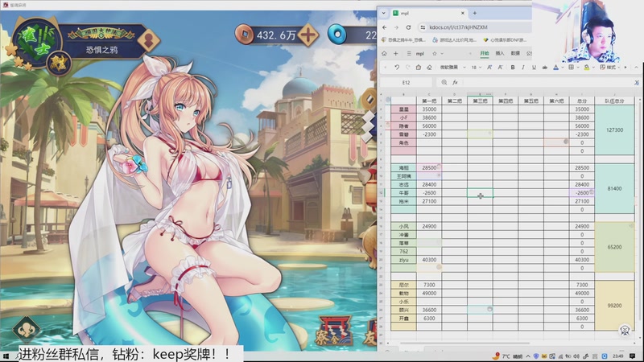The image size is (644, 362).
Task: Reload the kdocs page
Action: (408, 27)
